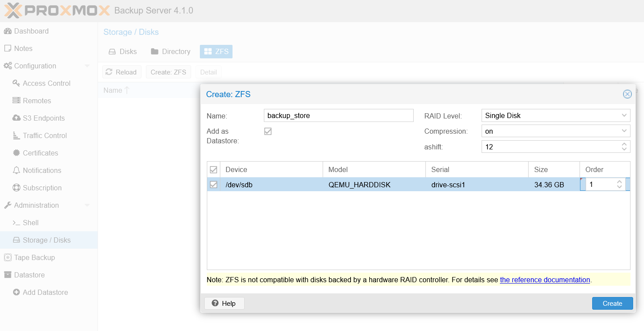Open Shell in the sidebar
This screenshot has height=331, width=644.
(x=49, y=223)
